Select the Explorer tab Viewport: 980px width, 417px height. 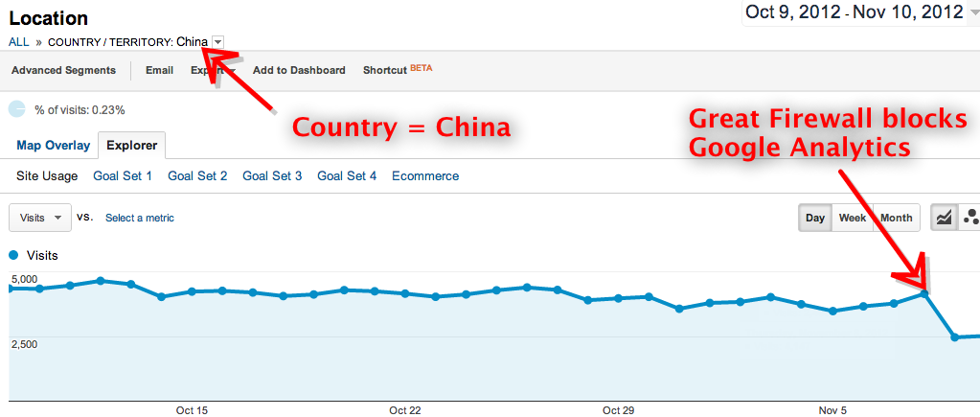coord(132,146)
